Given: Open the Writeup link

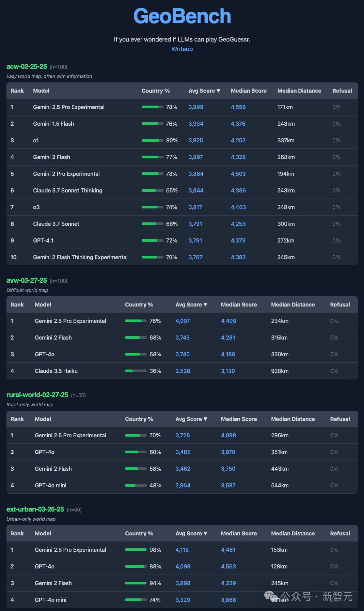Looking at the screenshot, I should tap(182, 49).
